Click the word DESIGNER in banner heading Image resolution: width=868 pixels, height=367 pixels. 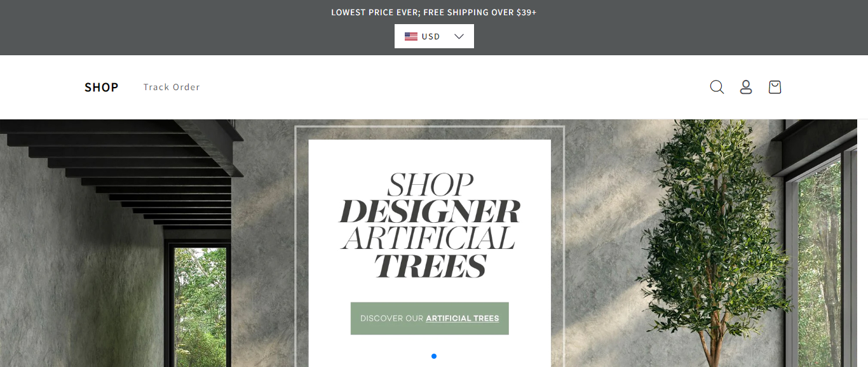pyautogui.click(x=430, y=211)
